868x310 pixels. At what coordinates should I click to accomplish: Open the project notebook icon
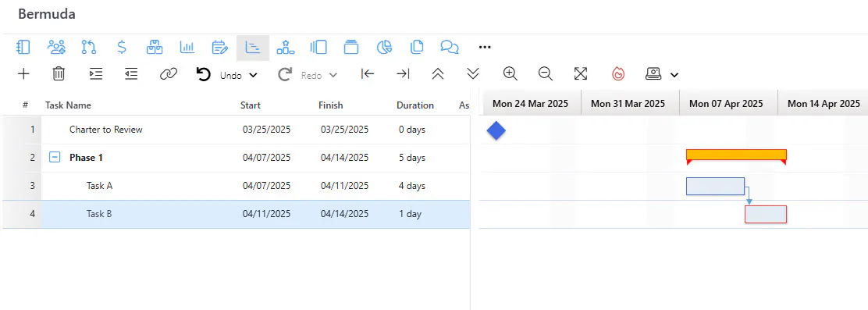[23, 48]
